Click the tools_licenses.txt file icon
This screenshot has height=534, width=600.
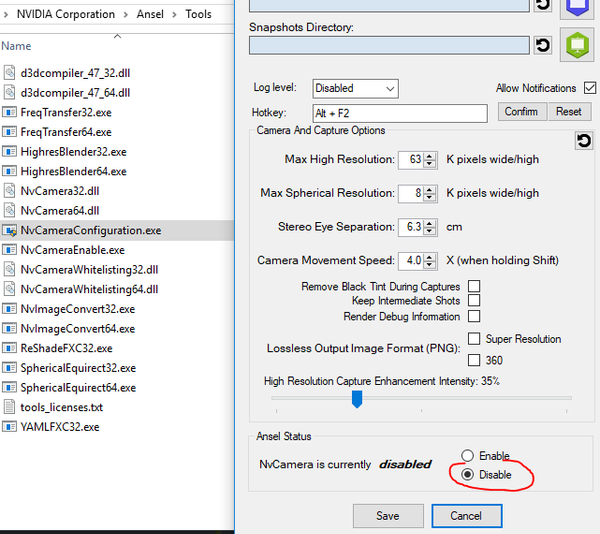(9, 407)
